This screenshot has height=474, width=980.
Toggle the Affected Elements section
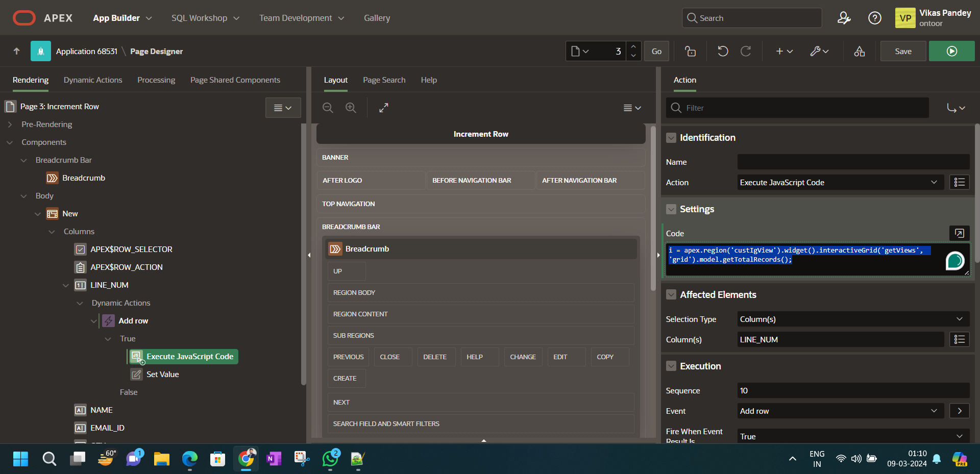coord(671,295)
